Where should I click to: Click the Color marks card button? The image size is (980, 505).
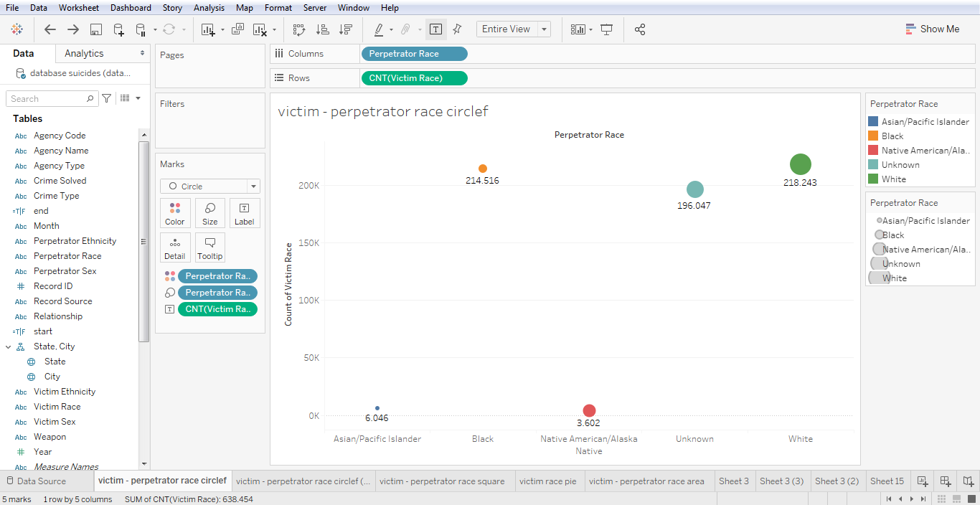tap(175, 213)
